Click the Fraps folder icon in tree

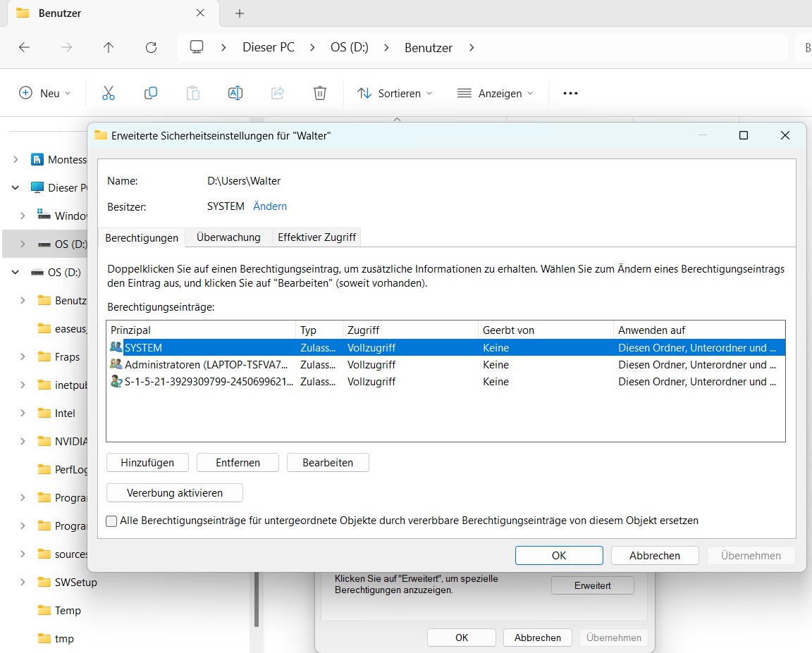pos(44,356)
